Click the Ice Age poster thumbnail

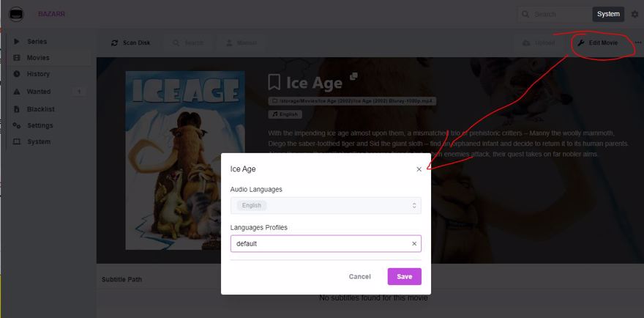tap(185, 160)
